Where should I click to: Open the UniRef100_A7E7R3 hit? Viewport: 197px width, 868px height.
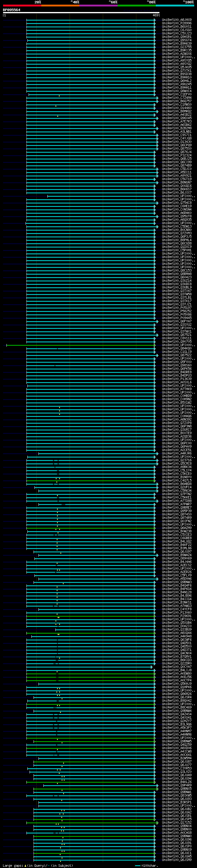click(x=177, y=122)
